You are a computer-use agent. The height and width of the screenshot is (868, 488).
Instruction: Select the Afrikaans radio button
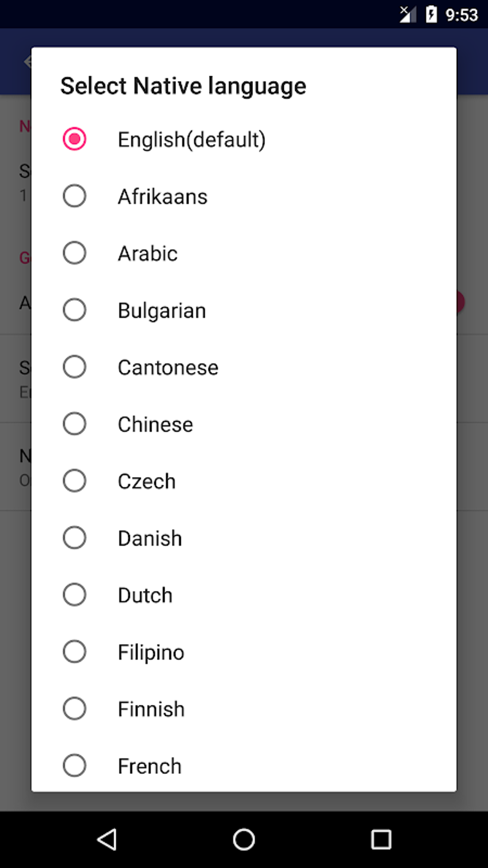[75, 196]
